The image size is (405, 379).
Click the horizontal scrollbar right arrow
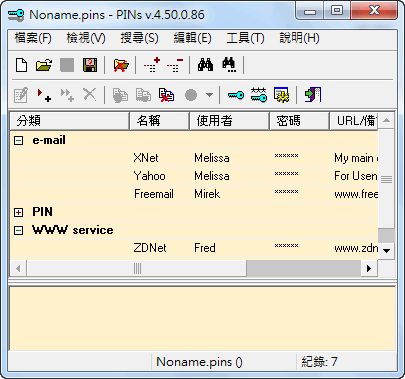pyautogui.click(x=369, y=268)
